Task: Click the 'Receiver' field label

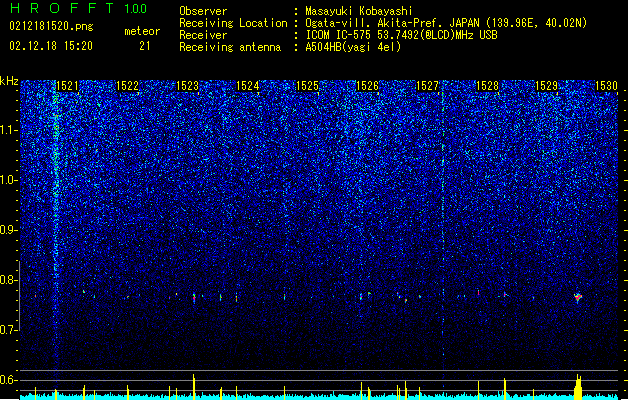Action: [203, 35]
